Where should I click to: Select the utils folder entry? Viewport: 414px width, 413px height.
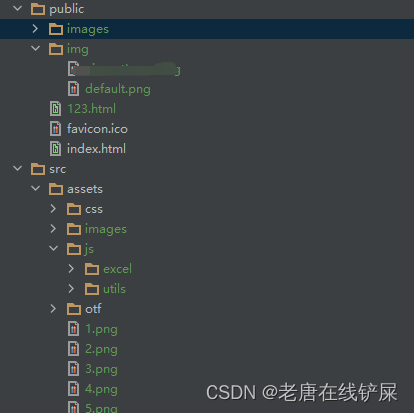[x=105, y=289]
